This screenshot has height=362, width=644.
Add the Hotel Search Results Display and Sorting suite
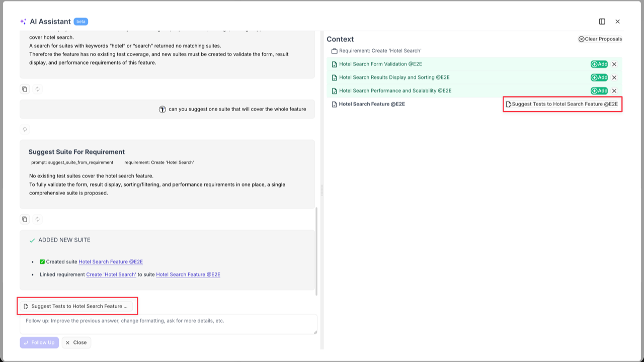(599, 77)
